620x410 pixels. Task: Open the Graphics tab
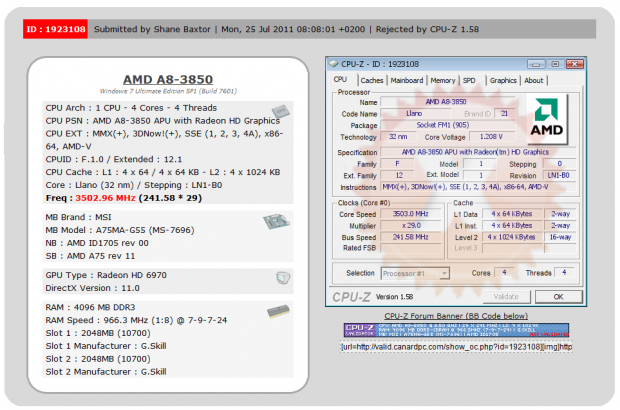(x=503, y=80)
